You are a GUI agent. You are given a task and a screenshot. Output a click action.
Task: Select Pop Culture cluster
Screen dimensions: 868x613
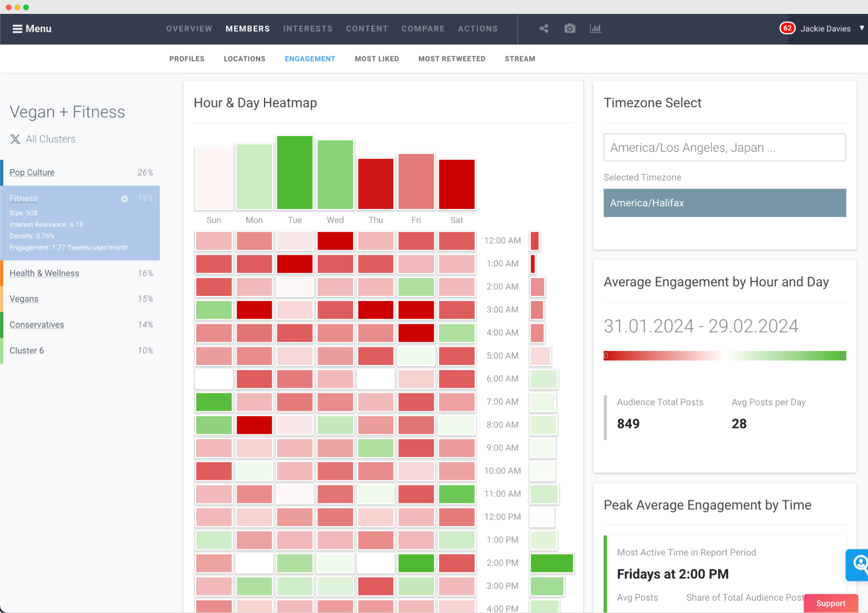tap(32, 172)
